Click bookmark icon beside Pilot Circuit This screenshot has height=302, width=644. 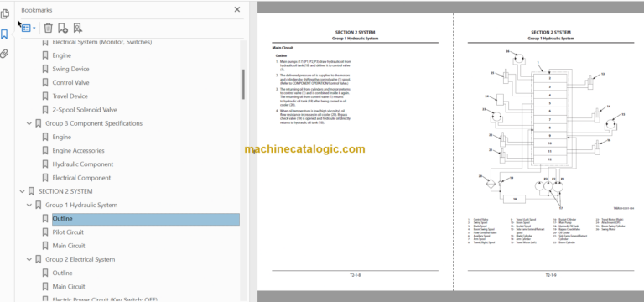click(45, 232)
